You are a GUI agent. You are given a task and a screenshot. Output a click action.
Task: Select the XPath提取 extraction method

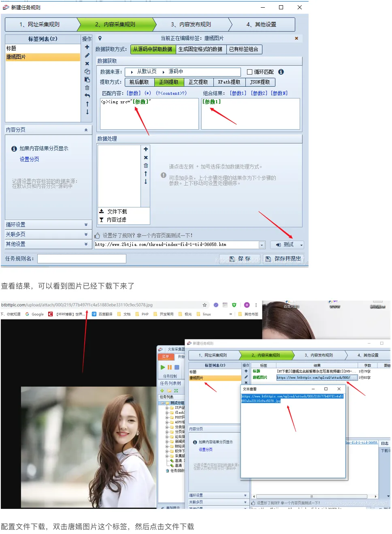click(229, 82)
